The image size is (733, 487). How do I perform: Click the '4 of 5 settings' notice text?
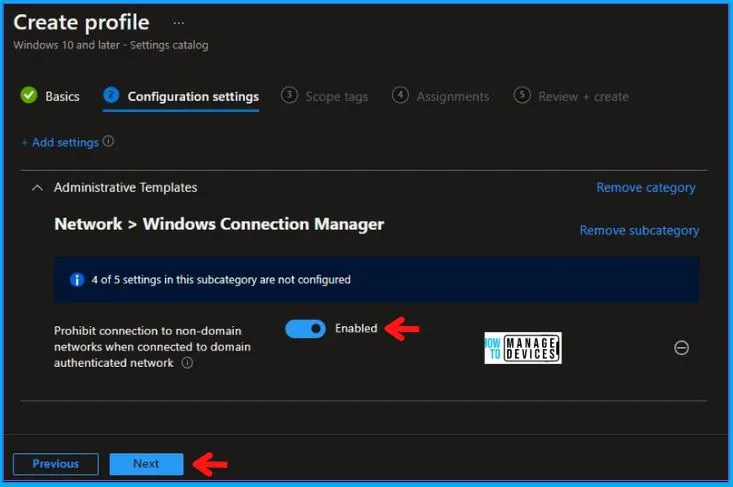pyautogui.click(x=221, y=279)
